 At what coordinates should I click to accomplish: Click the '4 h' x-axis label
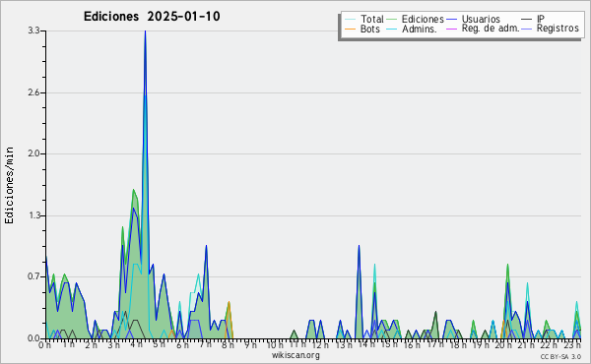click(137, 344)
